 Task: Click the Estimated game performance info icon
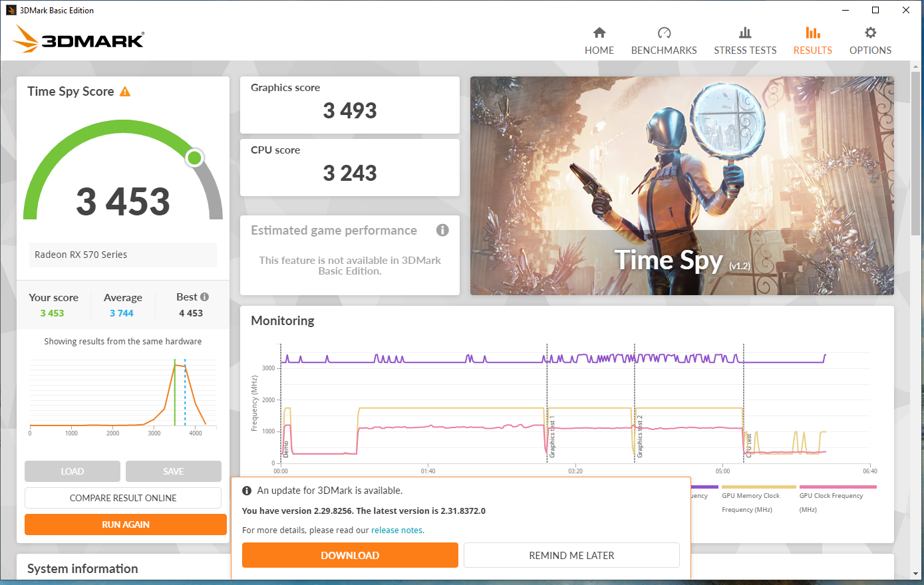pyautogui.click(x=442, y=230)
